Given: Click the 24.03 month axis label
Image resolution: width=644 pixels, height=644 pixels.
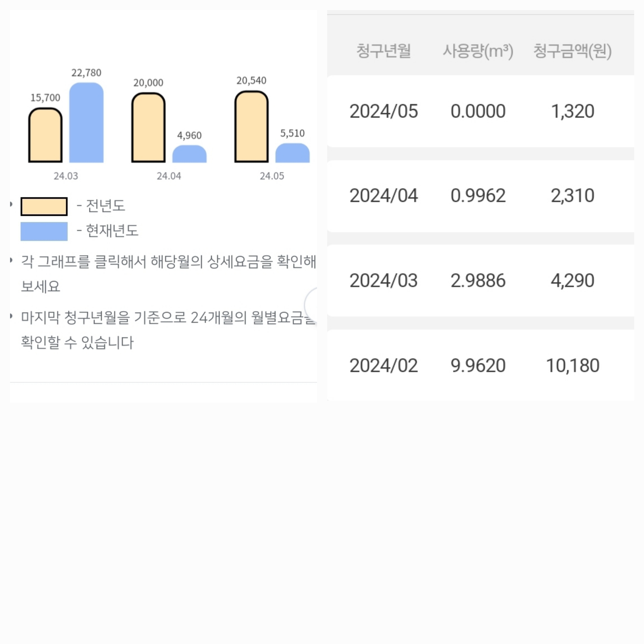Looking at the screenshot, I should 66,176.
